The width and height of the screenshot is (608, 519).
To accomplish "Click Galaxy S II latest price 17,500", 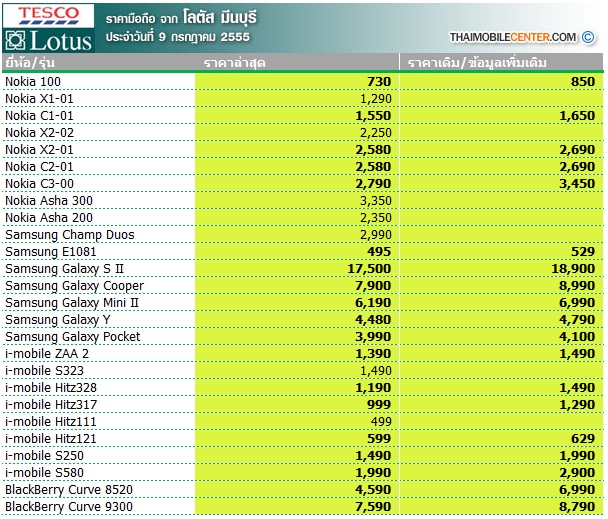I will click(369, 269).
